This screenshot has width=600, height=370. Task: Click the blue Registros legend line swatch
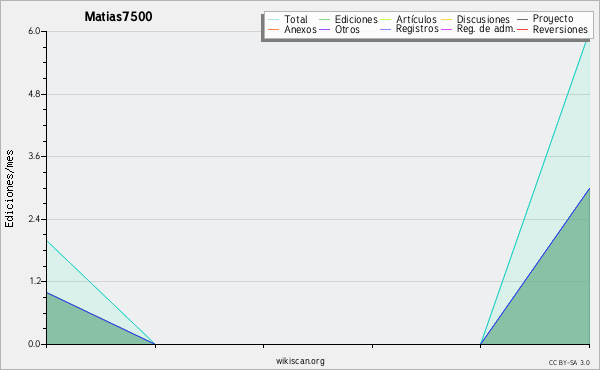385,29
